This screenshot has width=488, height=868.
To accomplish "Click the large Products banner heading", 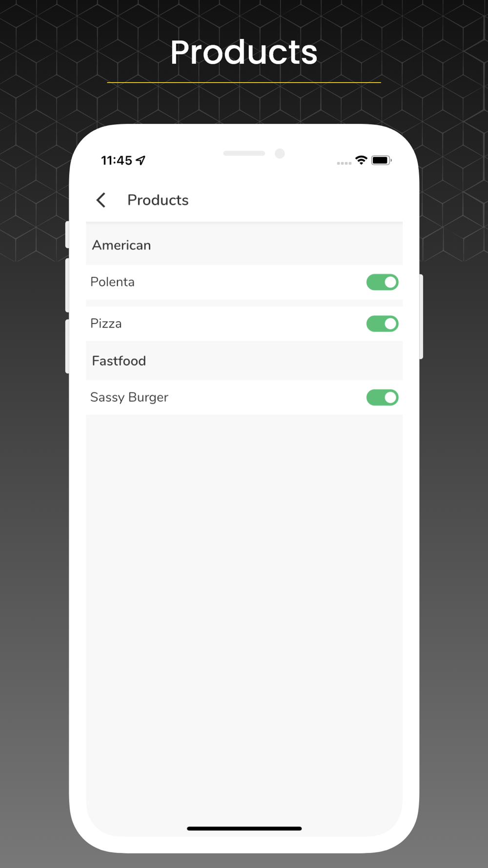I will [x=244, y=52].
